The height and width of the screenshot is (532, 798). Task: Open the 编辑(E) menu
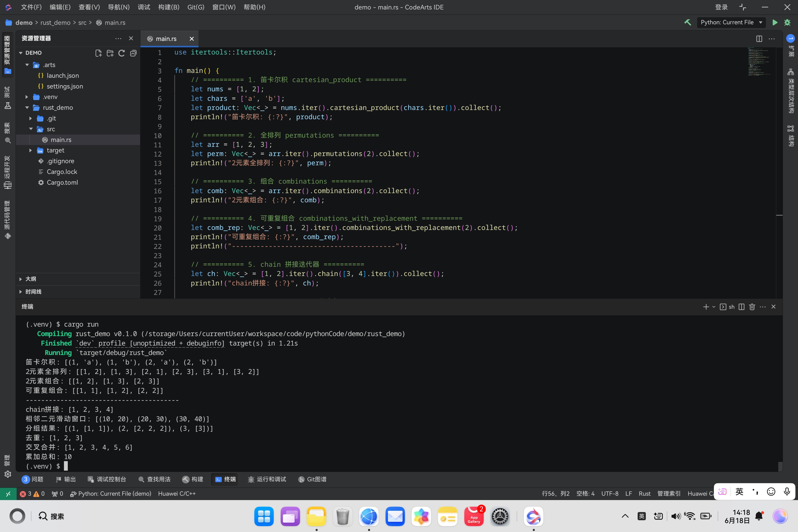coord(60,7)
